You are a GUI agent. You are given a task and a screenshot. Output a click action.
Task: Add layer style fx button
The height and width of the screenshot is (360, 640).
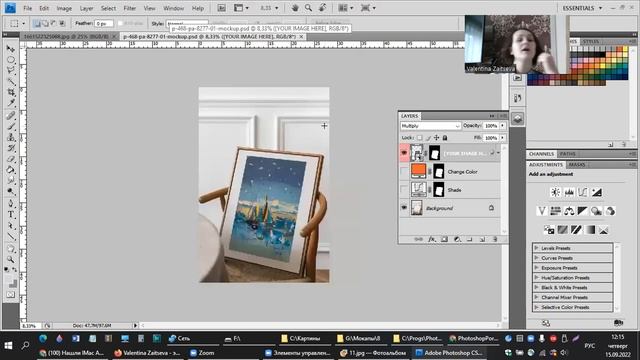click(x=431, y=240)
